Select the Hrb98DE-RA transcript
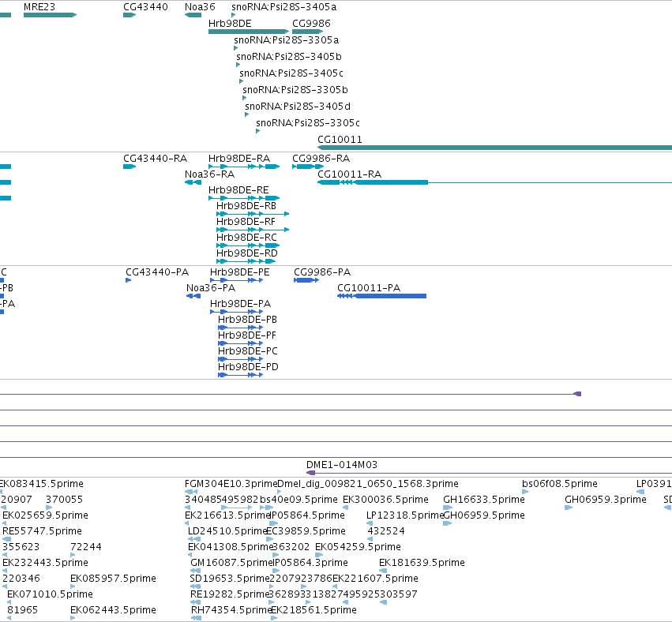Viewport: 672px width, 622px height. [x=244, y=167]
